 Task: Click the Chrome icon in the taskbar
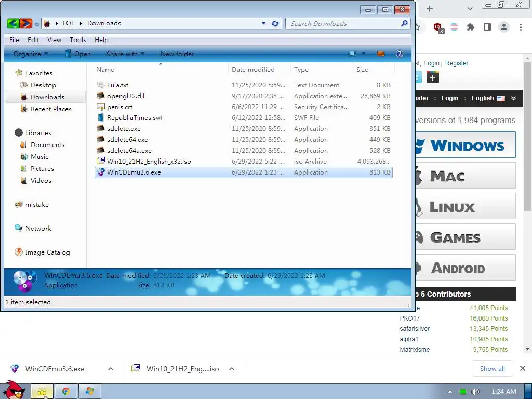pos(66,392)
